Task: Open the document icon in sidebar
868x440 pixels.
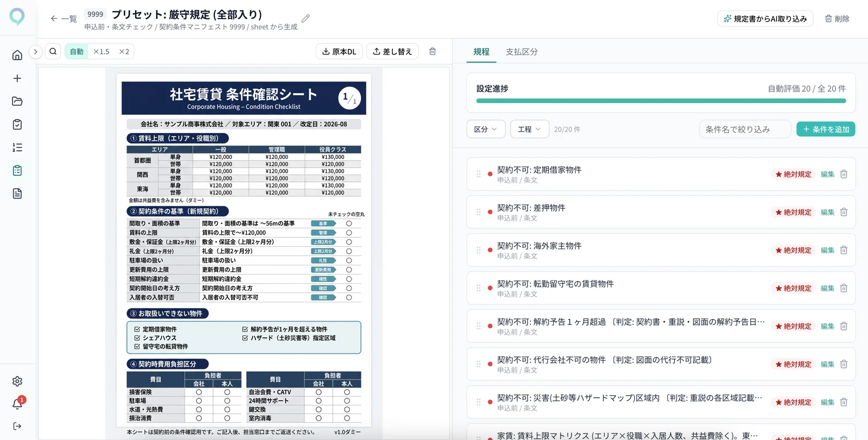Action: (17, 193)
